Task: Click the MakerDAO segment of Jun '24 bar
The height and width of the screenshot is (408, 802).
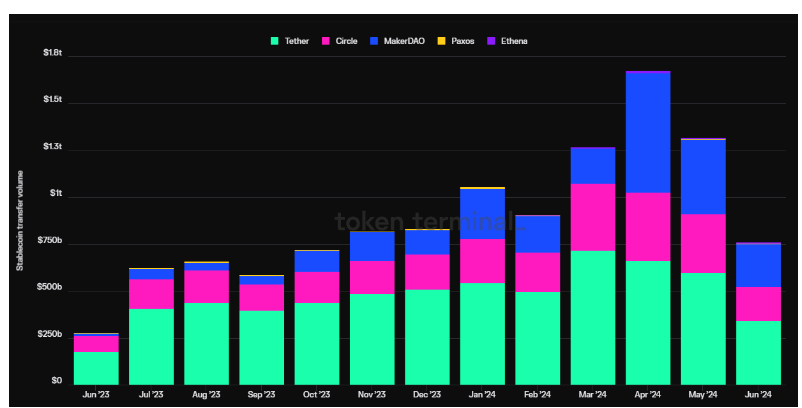Action: (x=759, y=266)
